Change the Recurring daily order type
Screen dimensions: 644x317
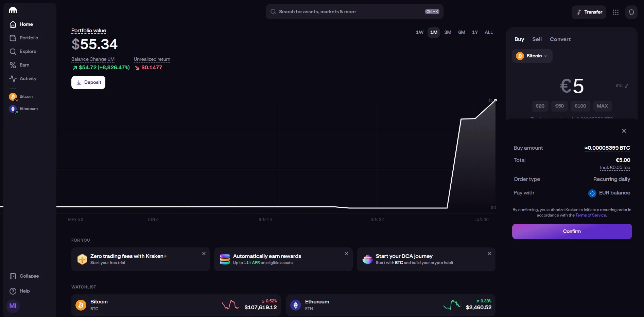611,179
